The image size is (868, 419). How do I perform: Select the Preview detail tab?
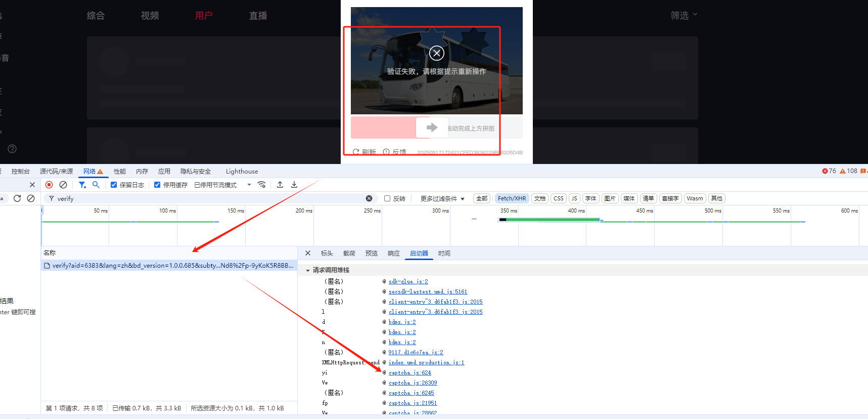tap(371, 254)
